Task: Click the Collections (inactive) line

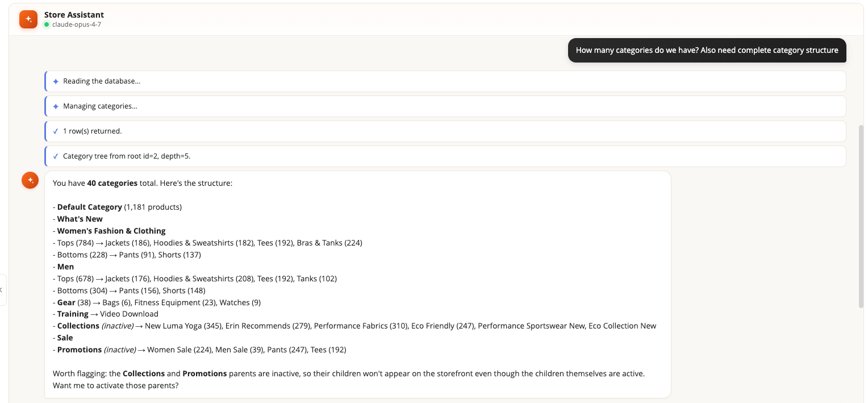Action: (x=354, y=326)
